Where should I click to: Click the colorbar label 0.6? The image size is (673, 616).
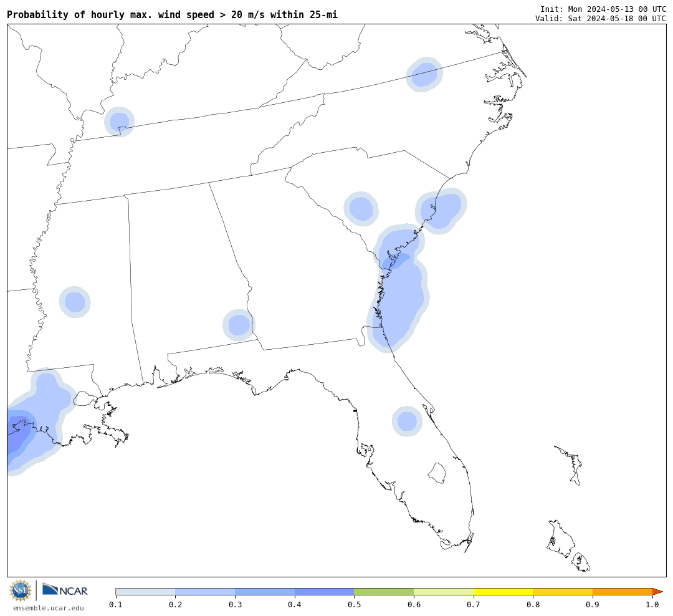414,605
